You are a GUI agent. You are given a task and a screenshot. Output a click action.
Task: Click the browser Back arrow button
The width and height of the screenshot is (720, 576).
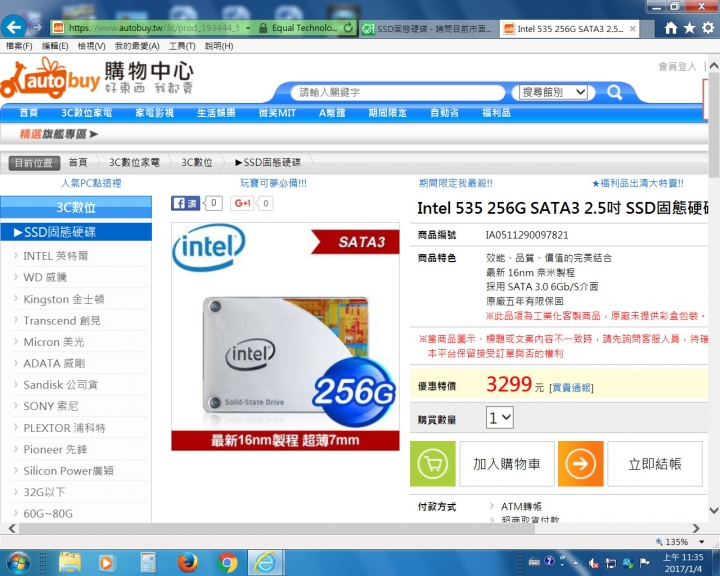tap(14, 28)
